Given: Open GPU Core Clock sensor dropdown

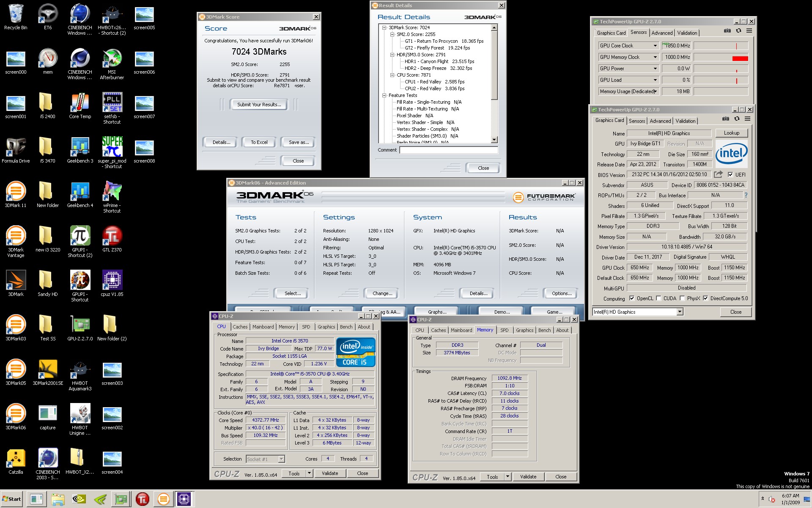Looking at the screenshot, I should pyautogui.click(x=655, y=46).
